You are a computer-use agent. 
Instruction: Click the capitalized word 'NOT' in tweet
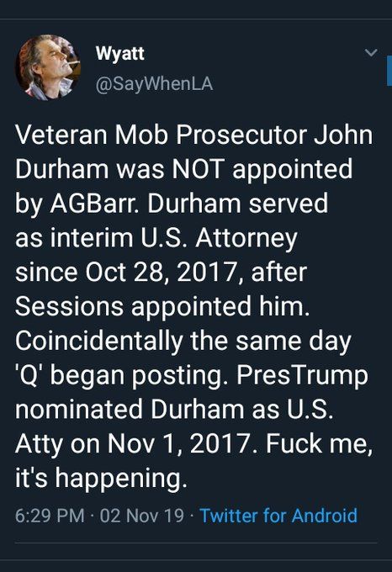click(198, 169)
